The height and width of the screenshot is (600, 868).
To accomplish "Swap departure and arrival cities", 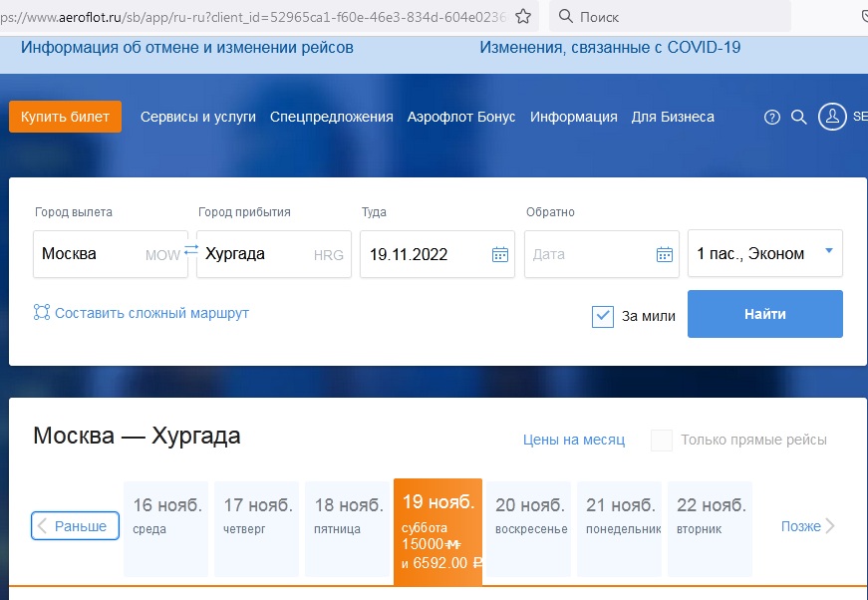I will pos(191,253).
